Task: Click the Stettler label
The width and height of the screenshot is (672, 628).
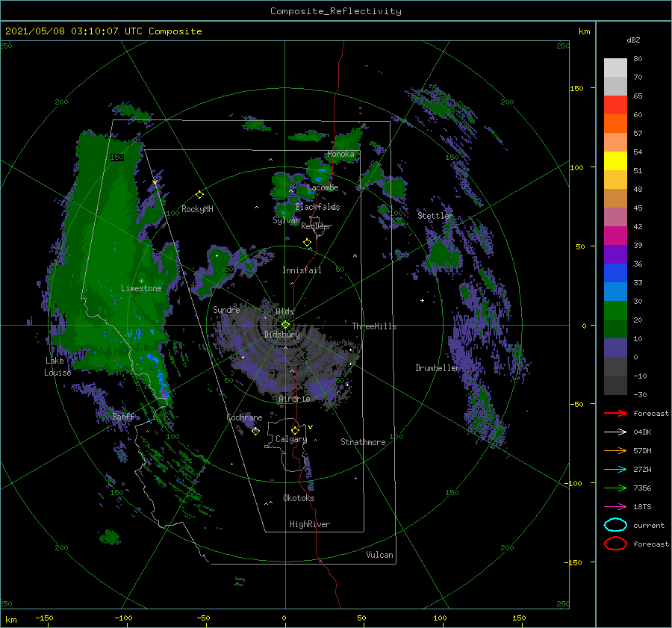Action: (435, 216)
